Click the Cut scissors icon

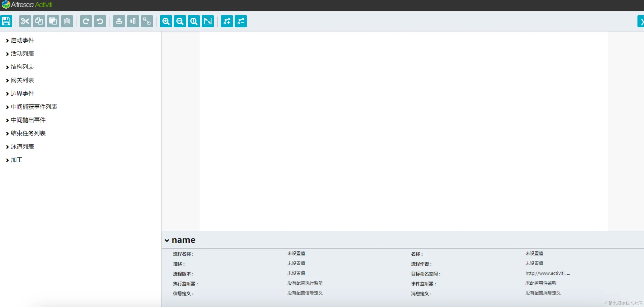coord(25,21)
